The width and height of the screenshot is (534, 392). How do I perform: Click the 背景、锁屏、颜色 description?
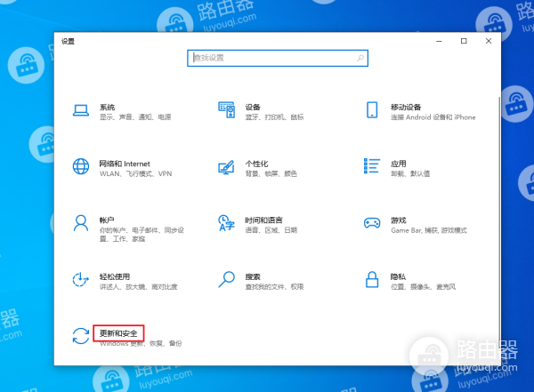[x=271, y=173]
